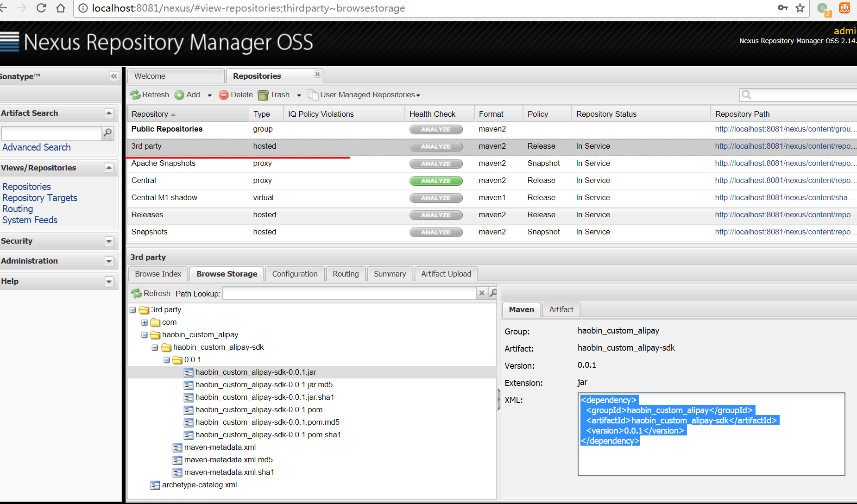857x504 pixels.
Task: Refresh the storage tree
Action: point(151,293)
